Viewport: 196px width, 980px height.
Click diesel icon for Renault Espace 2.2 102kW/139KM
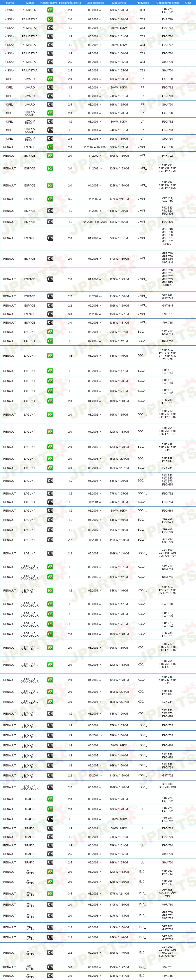tap(50, 306)
